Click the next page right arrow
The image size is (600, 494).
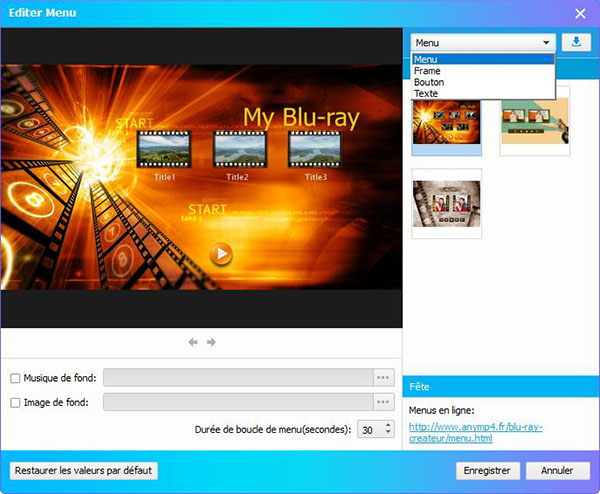pyautogui.click(x=211, y=342)
